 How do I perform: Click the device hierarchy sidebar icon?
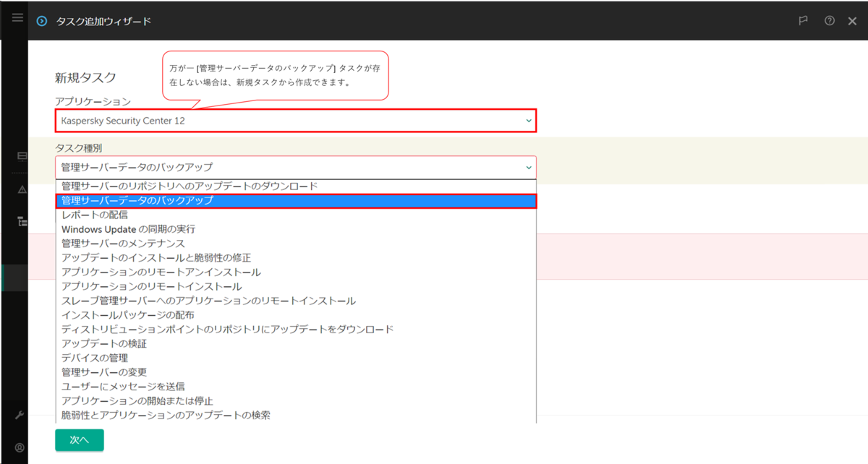point(22,221)
